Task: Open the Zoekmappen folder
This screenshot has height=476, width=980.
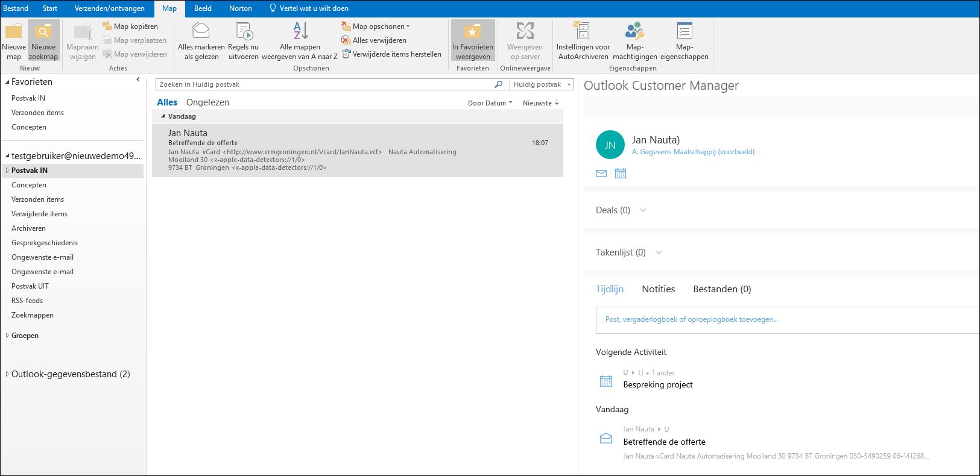Action: coord(33,315)
